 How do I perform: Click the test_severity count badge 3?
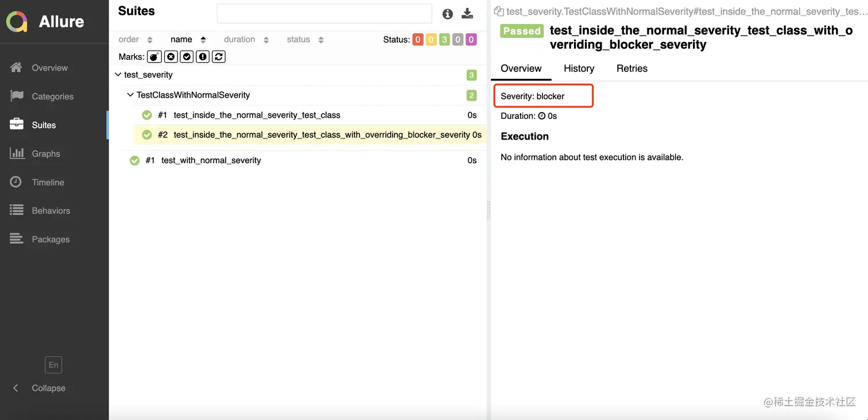tap(471, 75)
